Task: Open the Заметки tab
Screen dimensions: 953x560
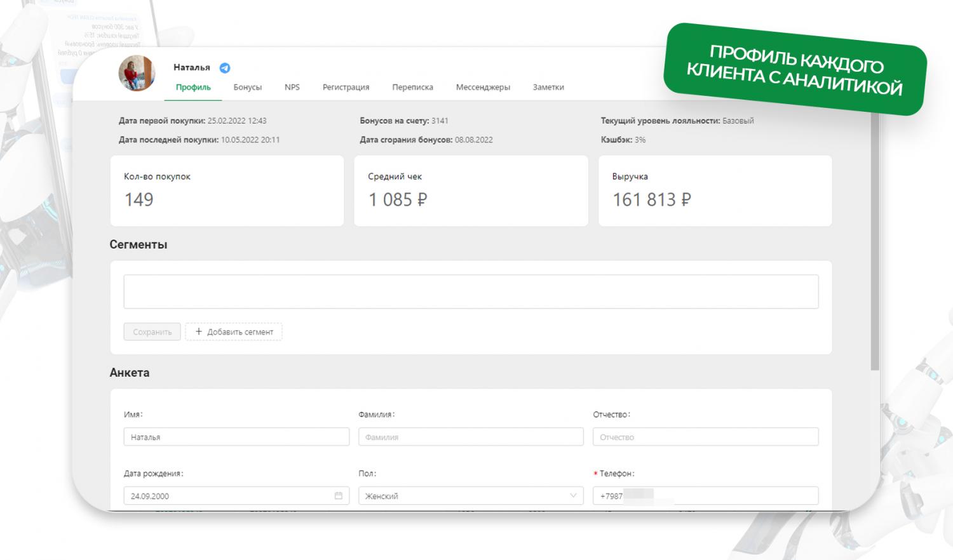Action: pyautogui.click(x=548, y=87)
